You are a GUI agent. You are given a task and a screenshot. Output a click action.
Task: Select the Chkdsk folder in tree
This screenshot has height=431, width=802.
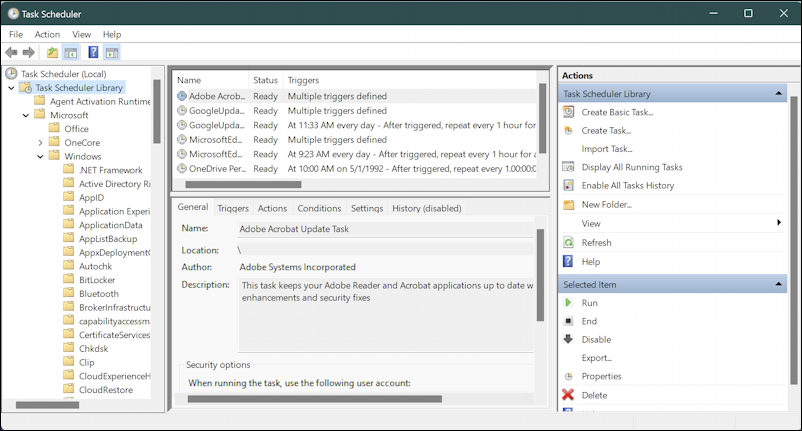tap(94, 349)
